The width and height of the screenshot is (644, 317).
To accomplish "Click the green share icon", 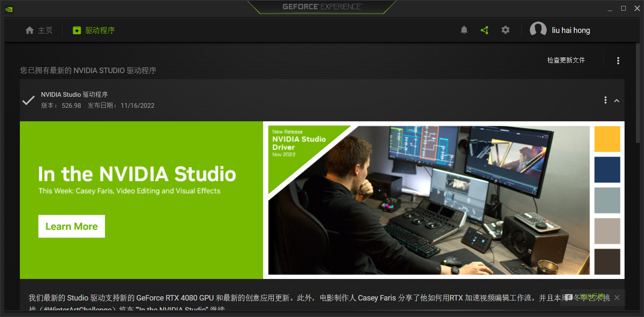I will (x=485, y=30).
